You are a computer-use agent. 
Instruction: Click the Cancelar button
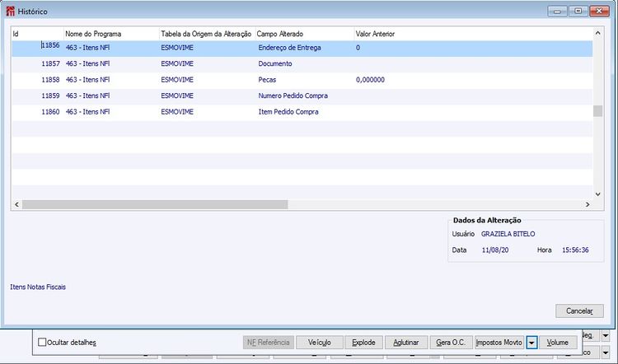[x=579, y=310]
